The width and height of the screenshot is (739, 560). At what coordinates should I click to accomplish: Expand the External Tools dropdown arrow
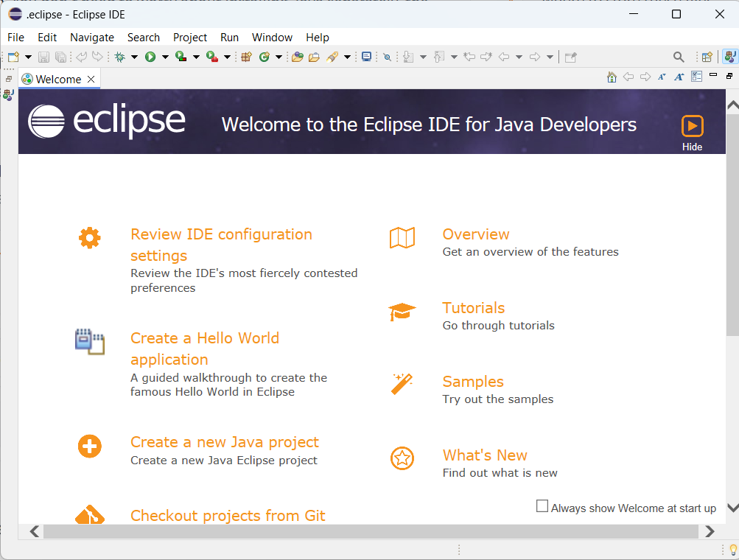coord(227,57)
